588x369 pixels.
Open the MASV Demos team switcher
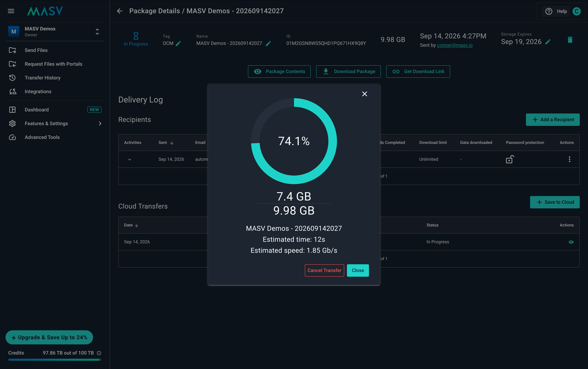point(55,31)
